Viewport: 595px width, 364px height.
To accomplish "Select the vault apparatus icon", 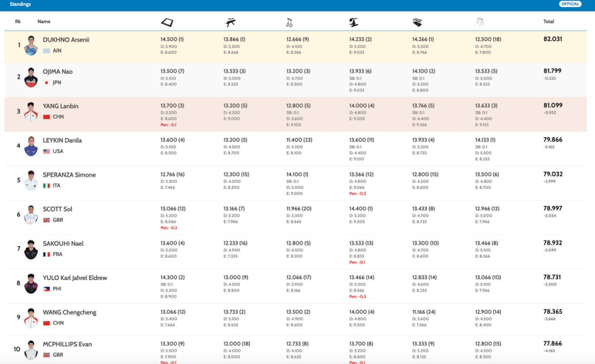I will 353,23.
